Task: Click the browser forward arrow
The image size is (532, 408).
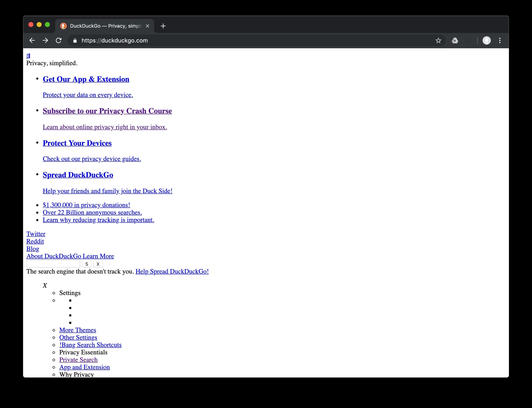Action: pyautogui.click(x=45, y=40)
